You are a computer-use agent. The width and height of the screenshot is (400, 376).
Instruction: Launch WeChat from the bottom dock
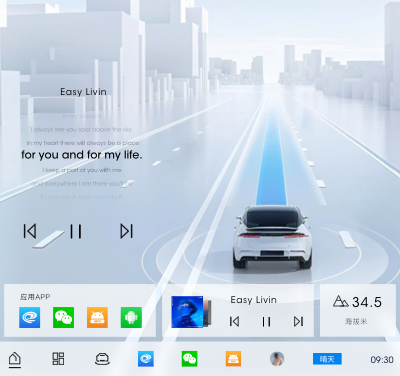tap(190, 359)
